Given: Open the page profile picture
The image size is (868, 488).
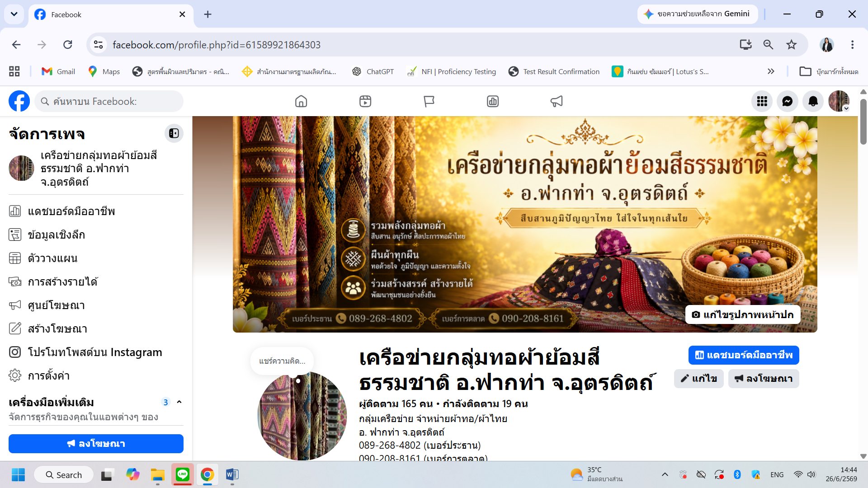Looking at the screenshot, I should 302,416.
